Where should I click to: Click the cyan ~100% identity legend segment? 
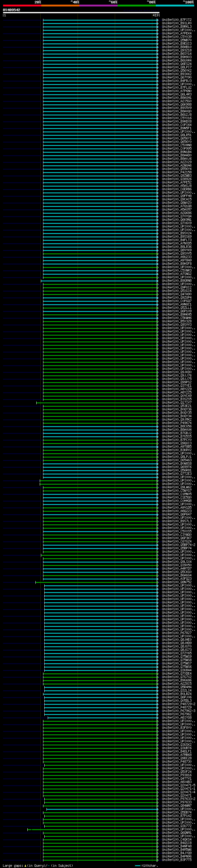click(175, 6)
